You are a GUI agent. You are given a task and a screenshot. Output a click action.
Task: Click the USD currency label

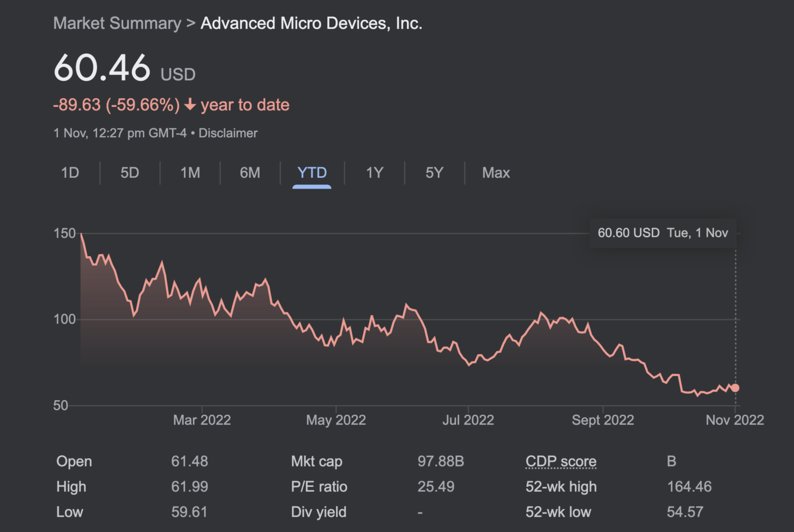click(x=178, y=74)
